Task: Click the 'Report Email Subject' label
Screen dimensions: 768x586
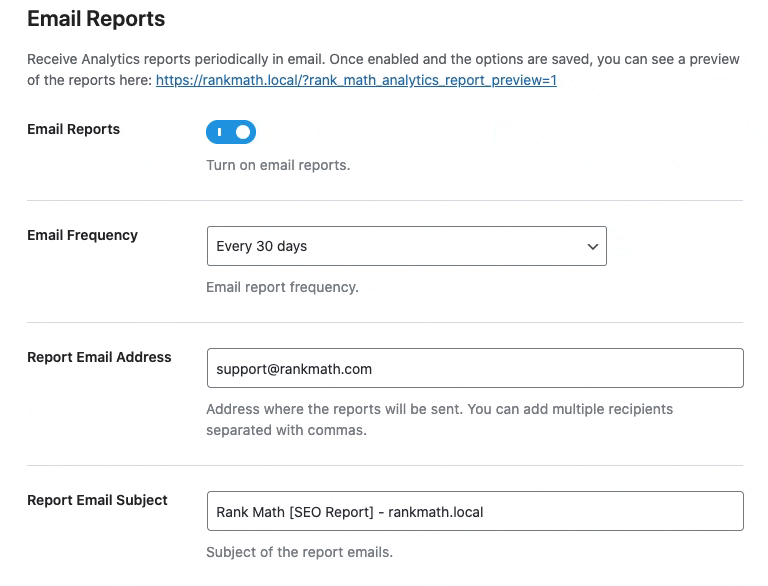Action: 97,500
